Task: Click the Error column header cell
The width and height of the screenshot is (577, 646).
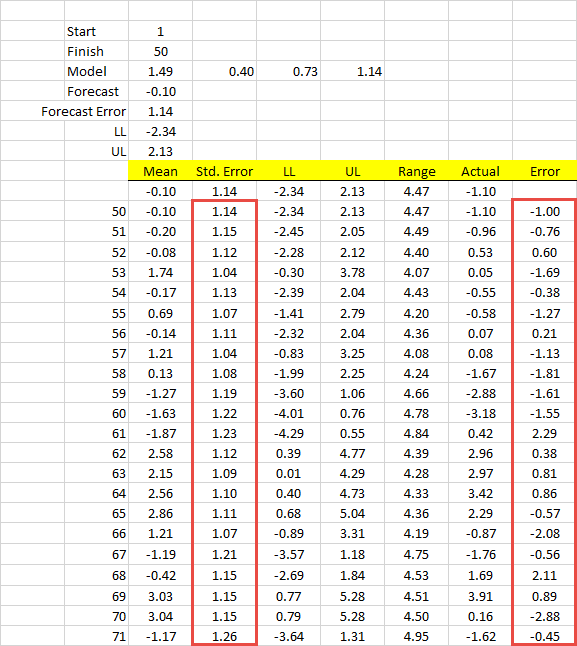Action: coord(544,171)
